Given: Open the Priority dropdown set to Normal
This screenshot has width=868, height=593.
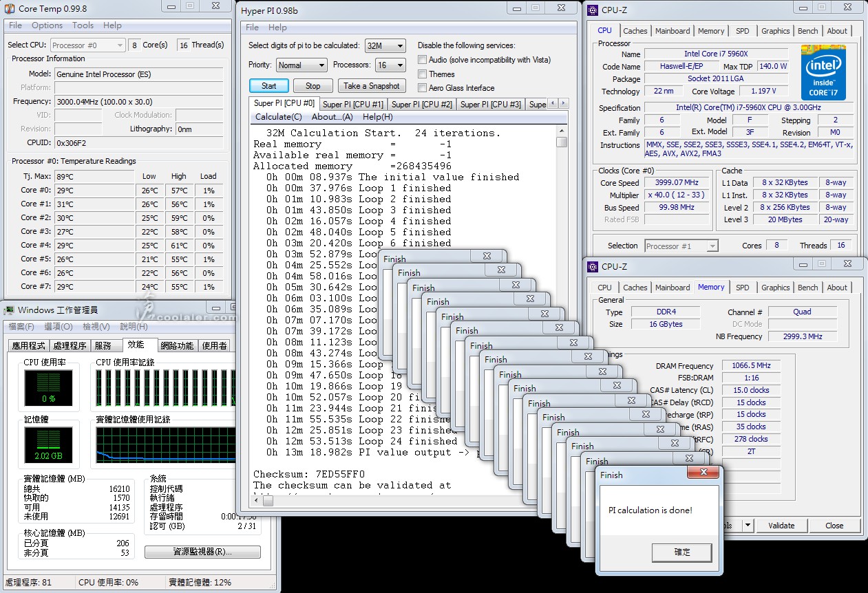Looking at the screenshot, I should pyautogui.click(x=301, y=65).
